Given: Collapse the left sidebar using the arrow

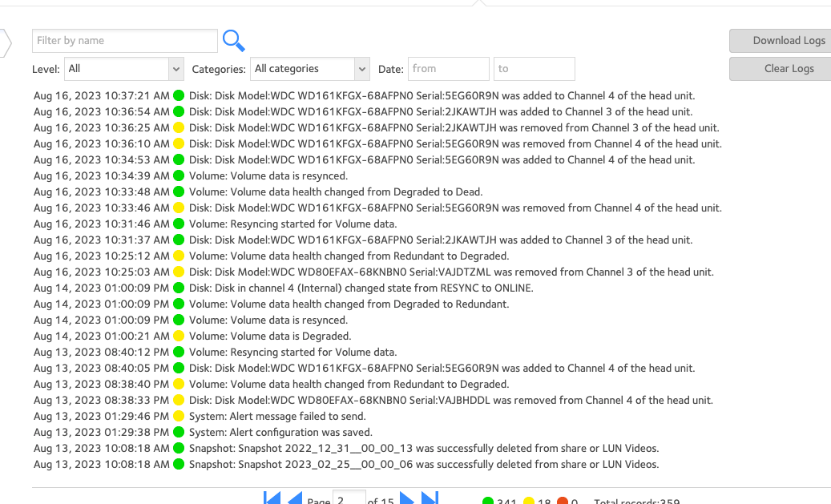Looking at the screenshot, I should coord(6,41).
